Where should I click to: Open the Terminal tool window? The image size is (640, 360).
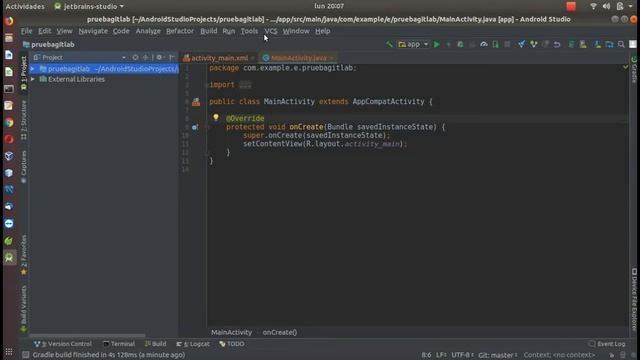coord(119,344)
